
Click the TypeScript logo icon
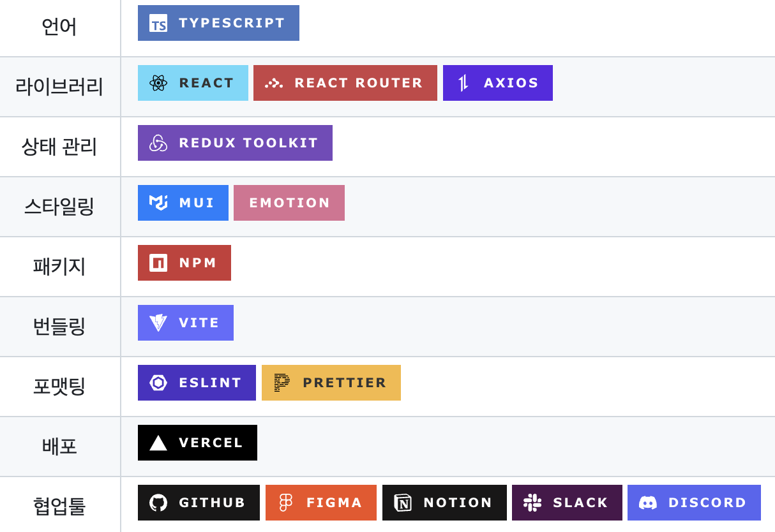point(158,24)
